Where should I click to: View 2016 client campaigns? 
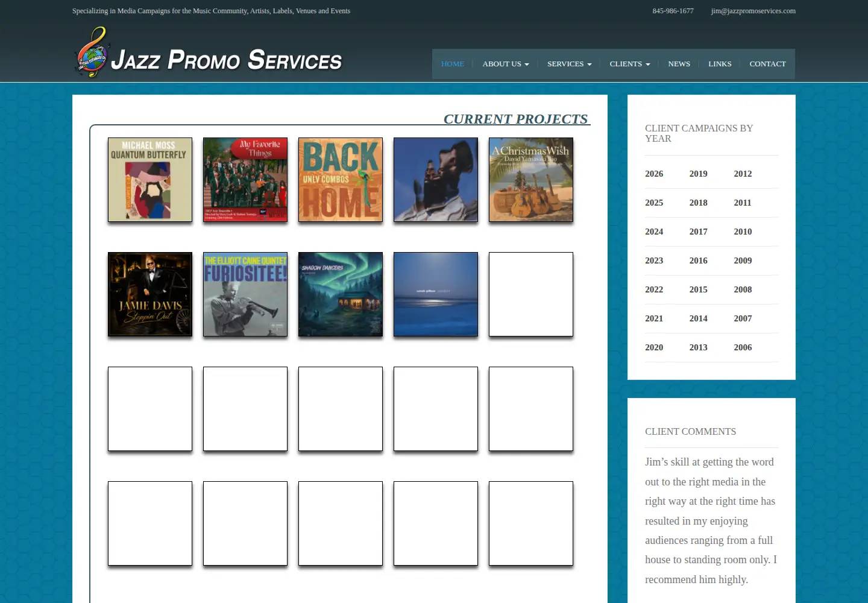pyautogui.click(x=699, y=260)
